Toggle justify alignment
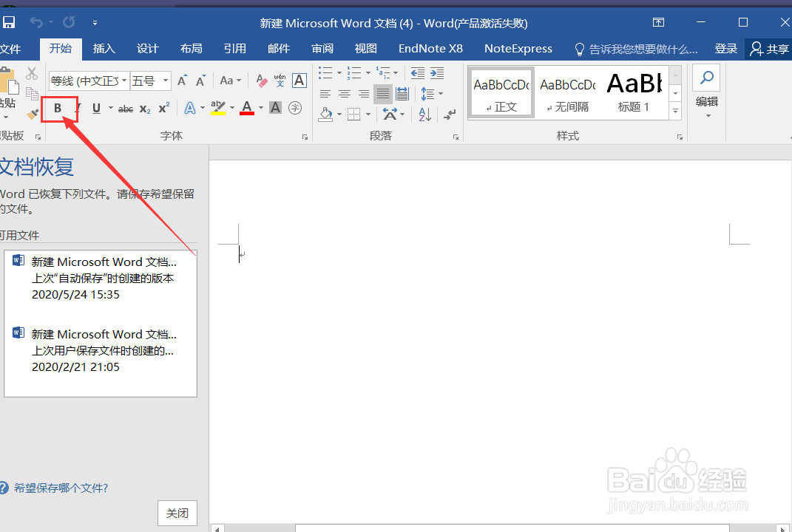 (383, 94)
